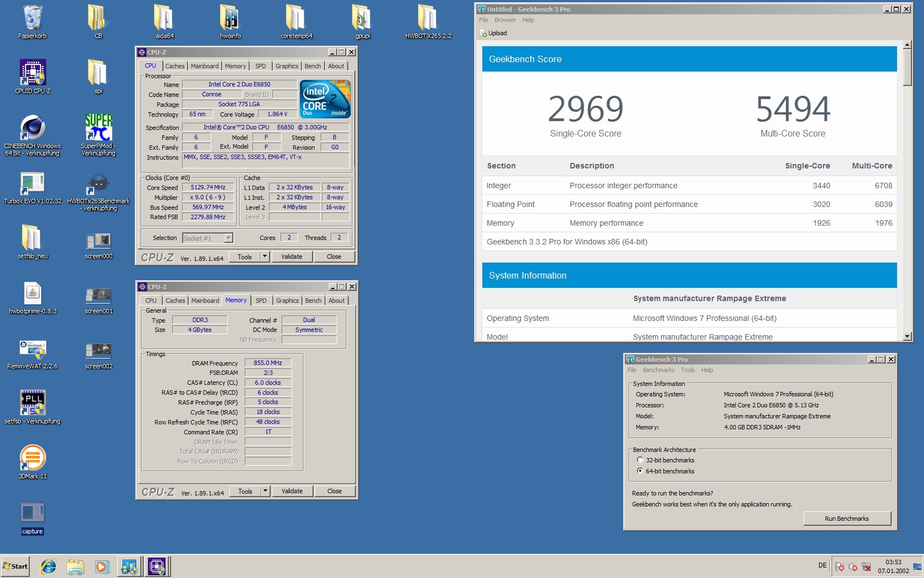The height and width of the screenshot is (578, 924).
Task: Launch SuperPiMod shortcut
Action: point(98,136)
